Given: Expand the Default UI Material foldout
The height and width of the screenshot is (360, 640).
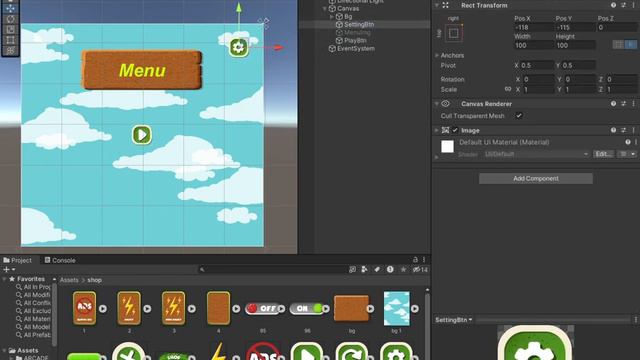Looking at the screenshot, I should [437, 157].
